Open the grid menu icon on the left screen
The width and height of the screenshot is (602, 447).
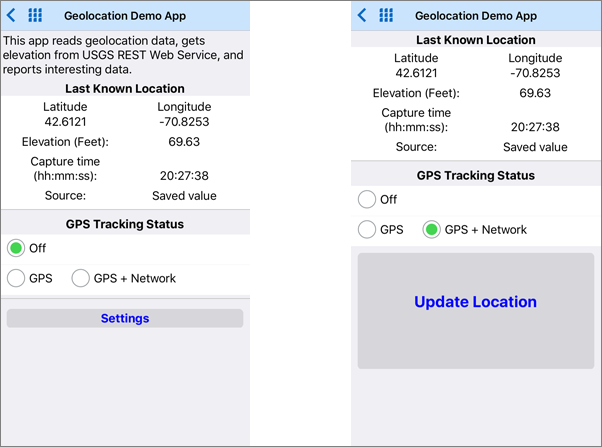(35, 16)
